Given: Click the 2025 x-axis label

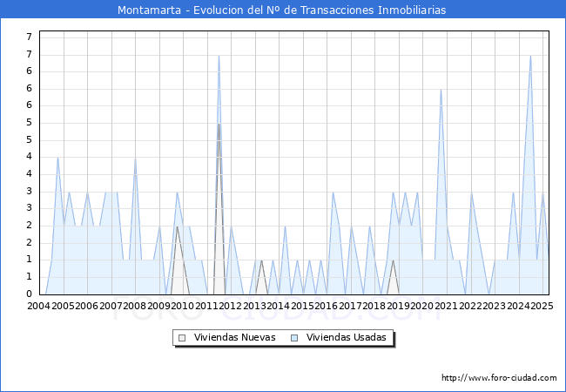Looking at the screenshot, I should [542, 306].
